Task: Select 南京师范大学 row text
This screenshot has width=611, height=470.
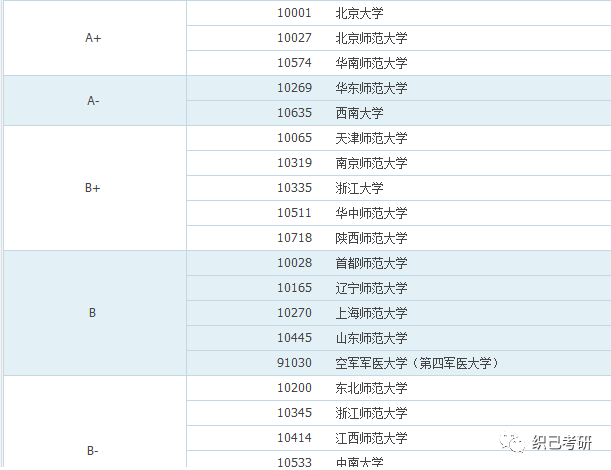Action: click(371, 163)
